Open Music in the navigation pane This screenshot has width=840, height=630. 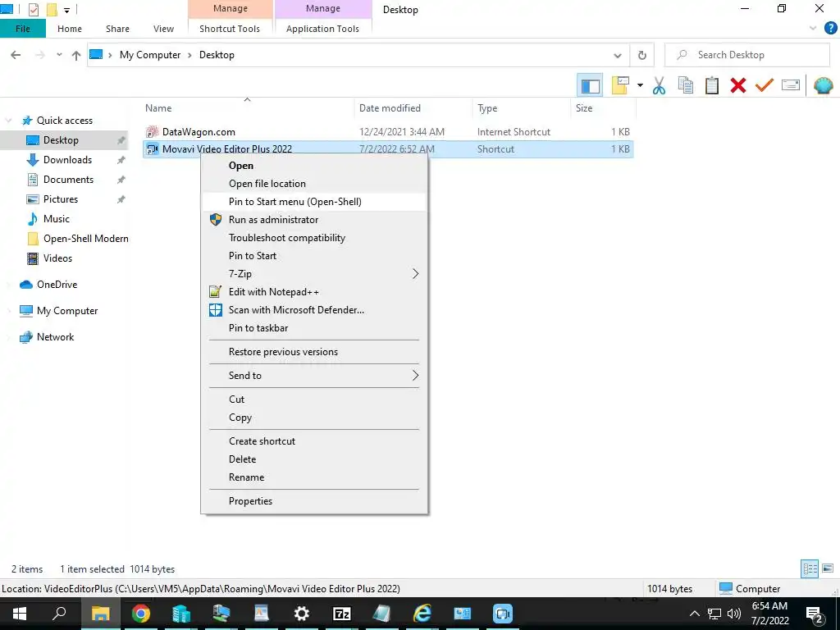57,218
